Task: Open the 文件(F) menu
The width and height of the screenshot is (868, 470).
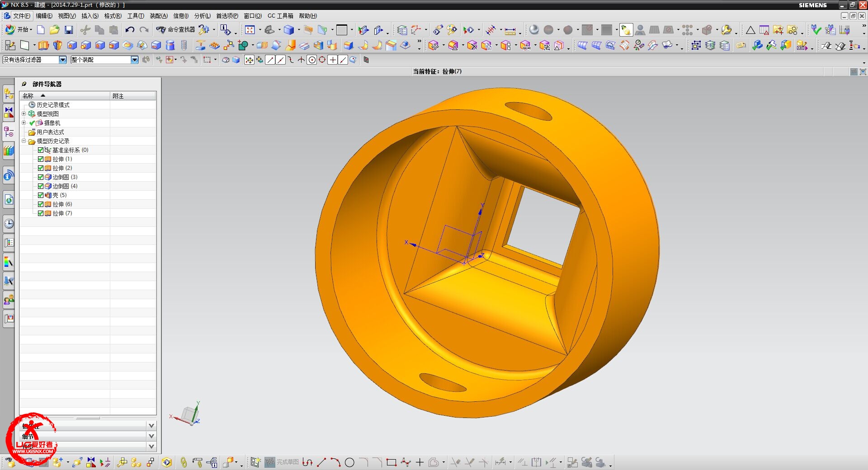Action: (x=22, y=16)
